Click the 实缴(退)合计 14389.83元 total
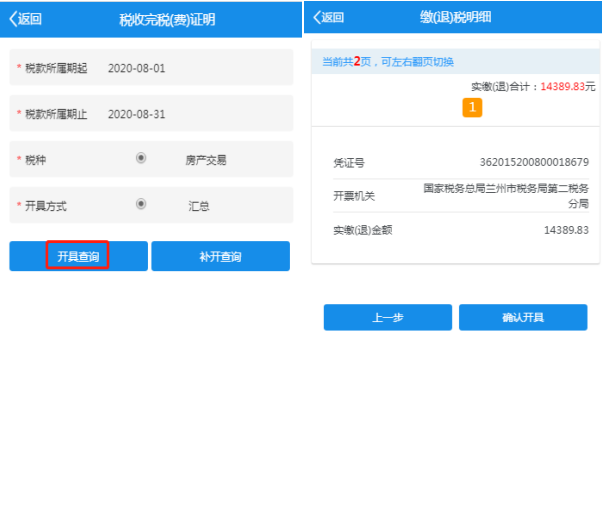The height and width of the screenshot is (530, 602). 533,86
